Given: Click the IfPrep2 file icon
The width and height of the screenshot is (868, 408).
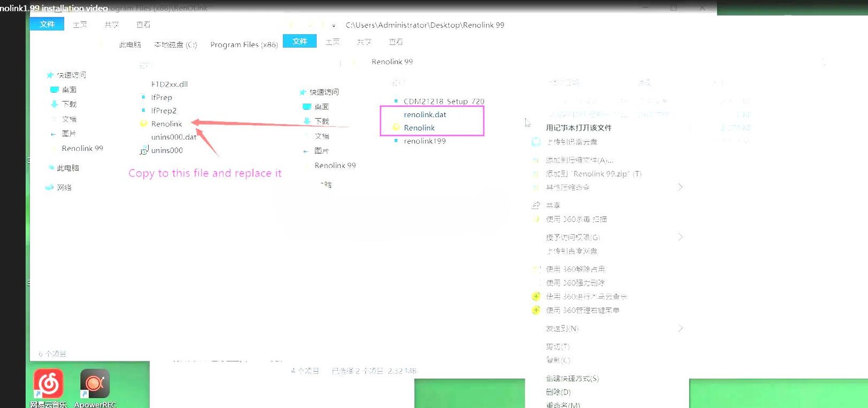Looking at the screenshot, I should [143, 110].
